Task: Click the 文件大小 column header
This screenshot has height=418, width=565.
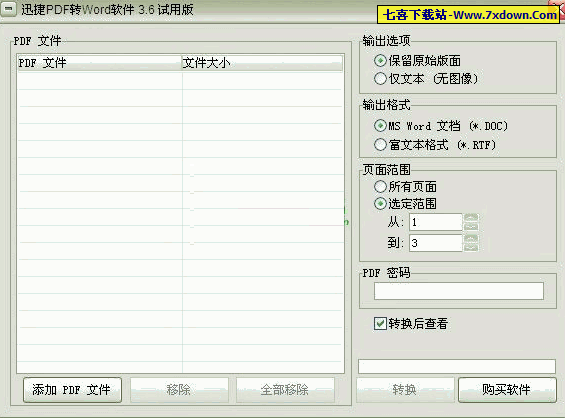Action: [262, 63]
